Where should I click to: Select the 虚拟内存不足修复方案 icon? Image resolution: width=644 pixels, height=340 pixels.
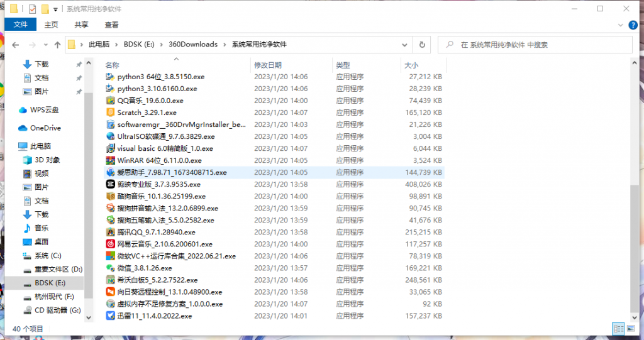tap(110, 304)
